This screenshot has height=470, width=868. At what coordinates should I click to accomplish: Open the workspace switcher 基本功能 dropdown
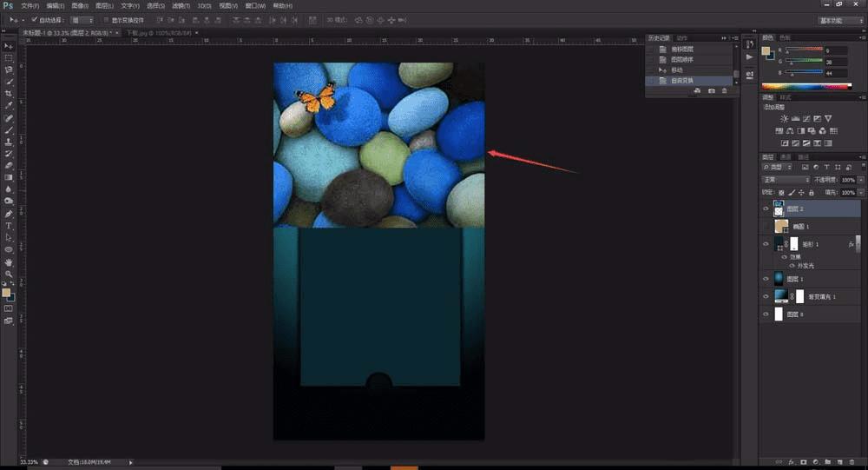(840, 19)
